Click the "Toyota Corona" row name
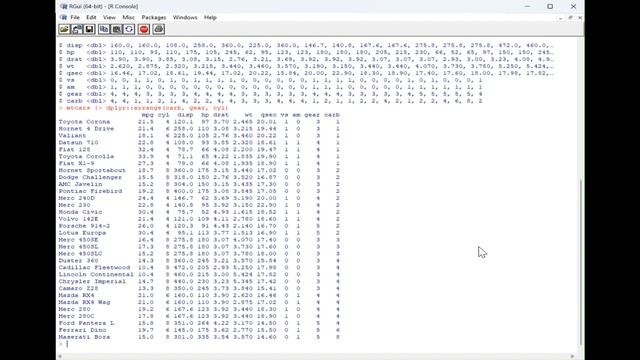640x360 pixels. click(84, 122)
